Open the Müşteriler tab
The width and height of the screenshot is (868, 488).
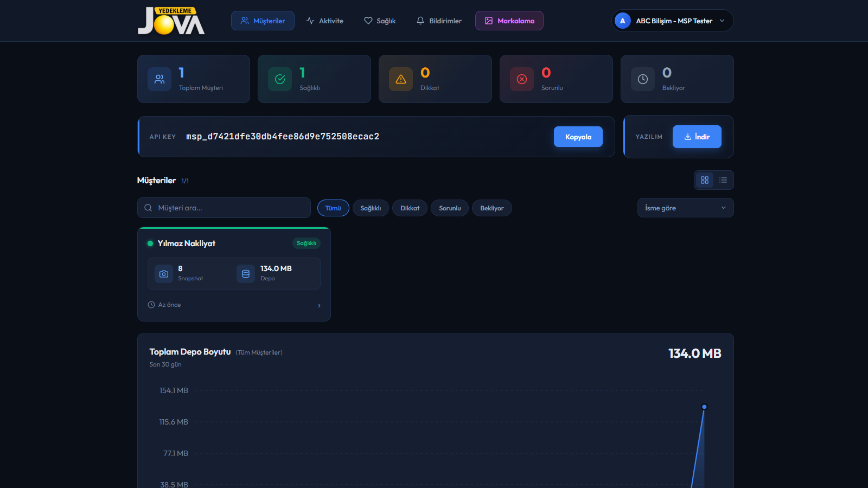(x=263, y=21)
